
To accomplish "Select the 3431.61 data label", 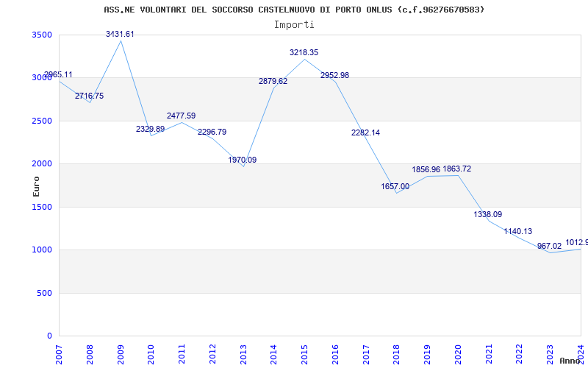I will point(120,34).
